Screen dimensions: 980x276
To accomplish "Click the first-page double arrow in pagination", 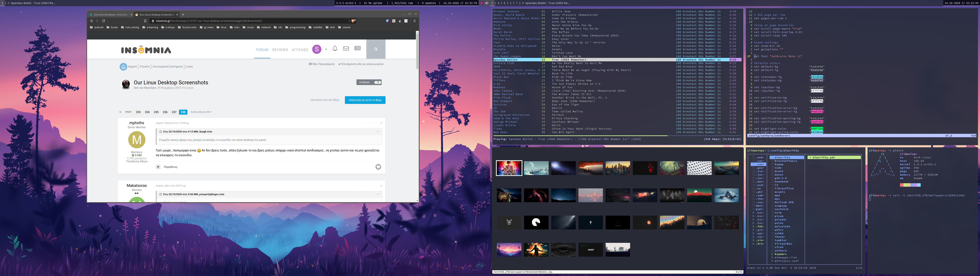I will pyautogui.click(x=120, y=112).
